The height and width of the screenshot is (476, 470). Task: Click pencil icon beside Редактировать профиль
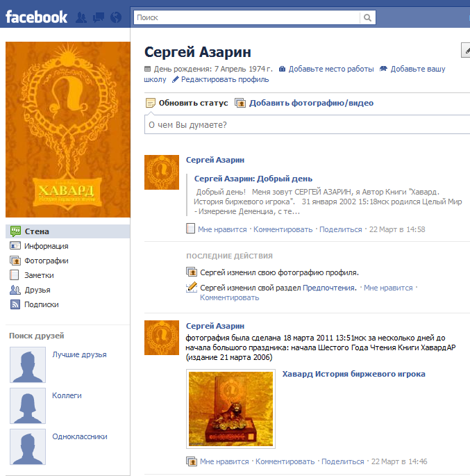tap(175, 79)
